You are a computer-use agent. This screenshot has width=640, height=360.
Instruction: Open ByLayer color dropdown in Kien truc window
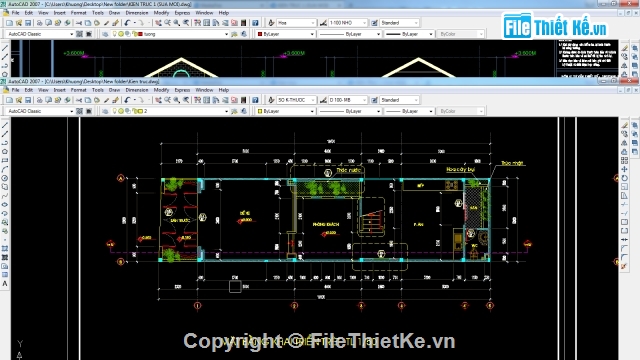(312, 111)
